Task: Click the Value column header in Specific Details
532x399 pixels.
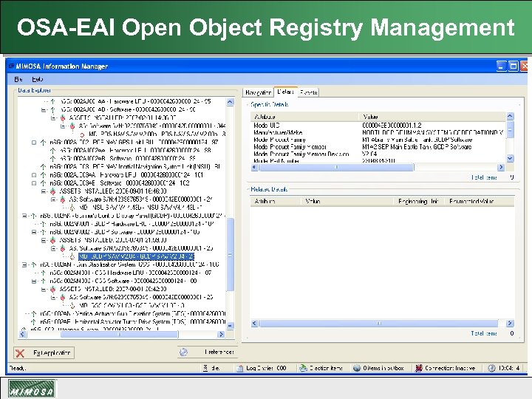Action: pyautogui.click(x=432, y=117)
